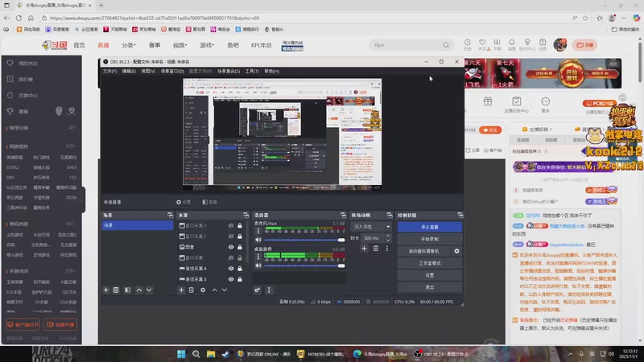Collapse the Douyu left sidebar with its edge handle
The height and width of the screenshot is (362, 644).
82,200
